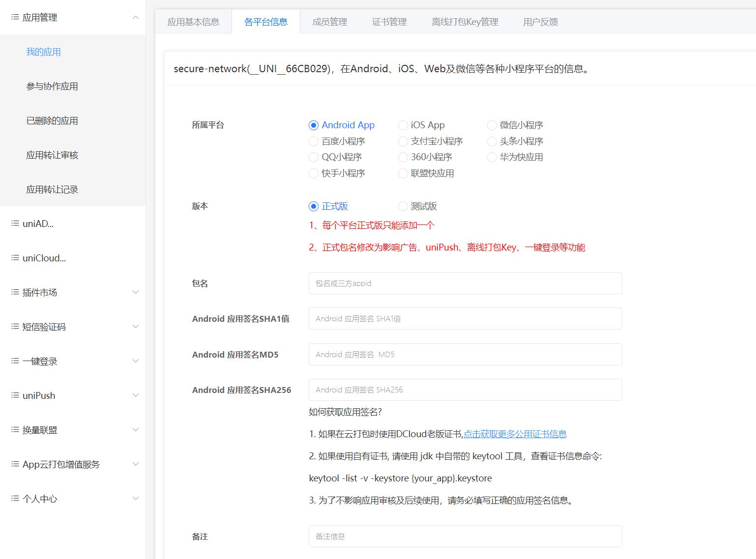The height and width of the screenshot is (559, 756).
Task: Choose 微信小程序 as the platform
Action: [x=492, y=125]
